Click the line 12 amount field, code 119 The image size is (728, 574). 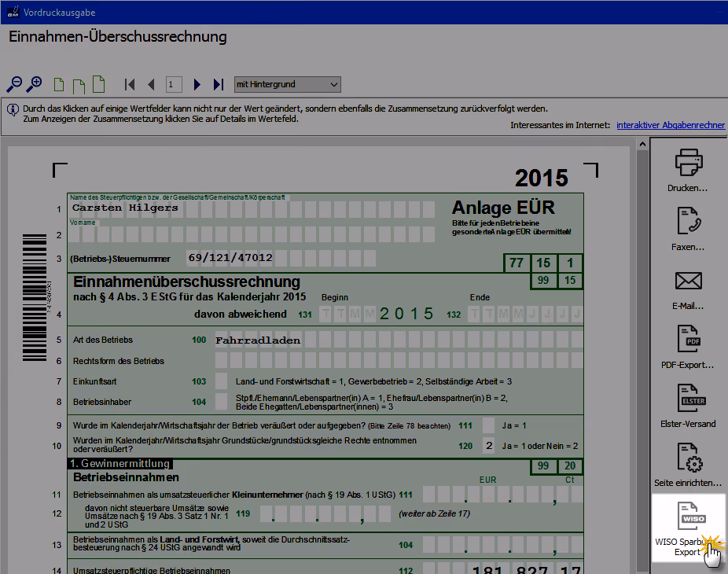pos(325,513)
